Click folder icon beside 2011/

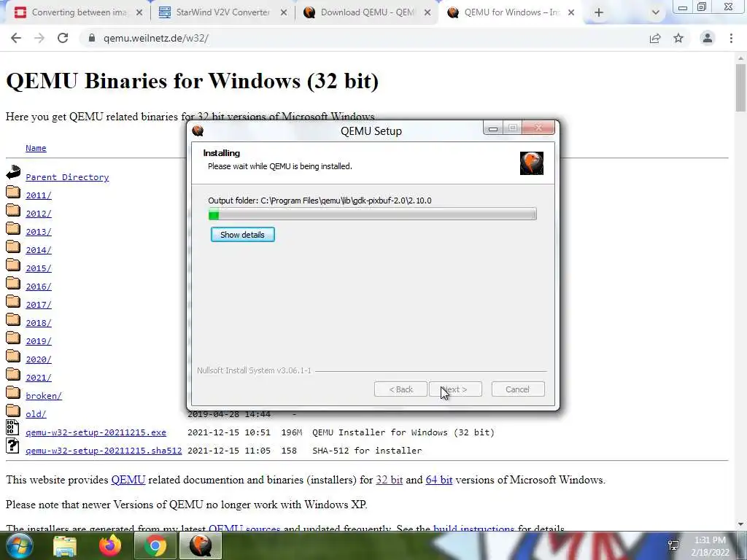pyautogui.click(x=13, y=192)
